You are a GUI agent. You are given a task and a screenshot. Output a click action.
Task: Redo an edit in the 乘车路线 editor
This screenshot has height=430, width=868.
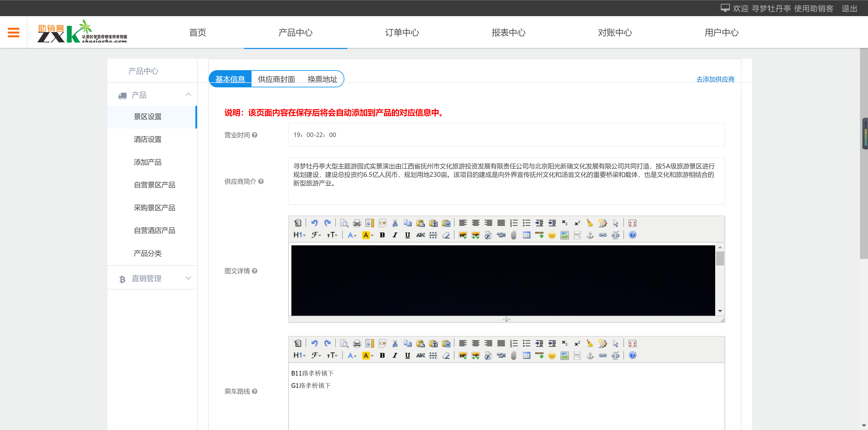pos(328,343)
